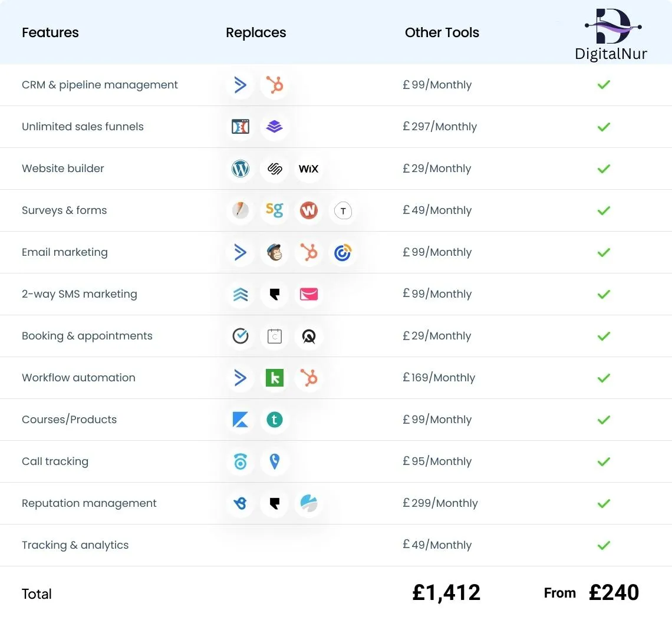The width and height of the screenshot is (672, 620).
Task: Click the green Kartra icon in Workflow automation
Action: [x=274, y=378]
